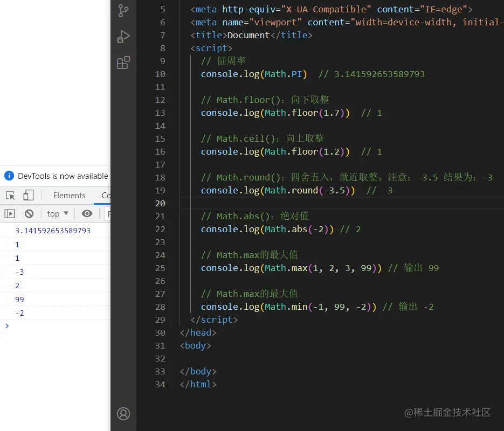
Task: Click the Math.PI code on line 10
Action: pyautogui.click(x=283, y=74)
